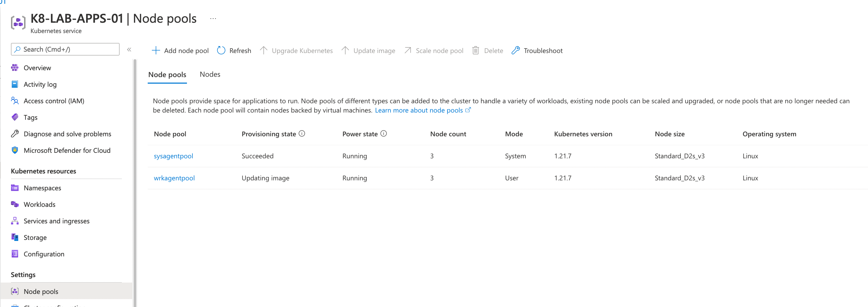
Task: Click the external link icon after Learn more
Action: [468, 110]
